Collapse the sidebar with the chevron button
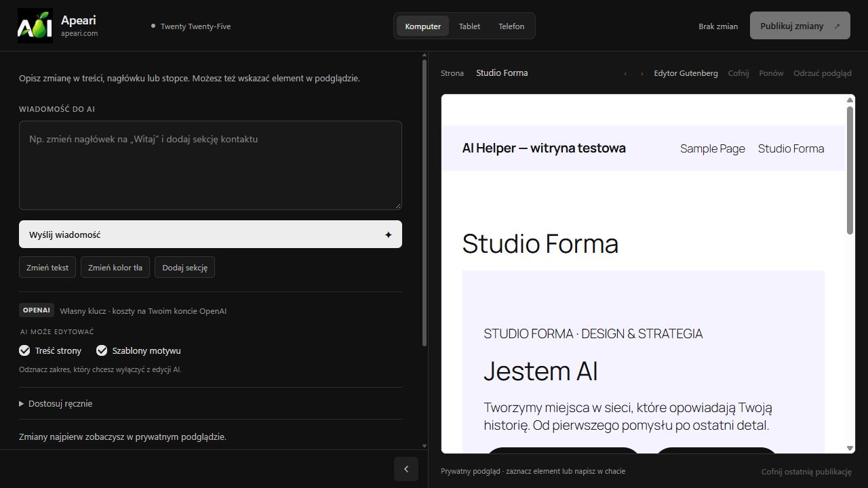The image size is (868, 488). (x=406, y=469)
